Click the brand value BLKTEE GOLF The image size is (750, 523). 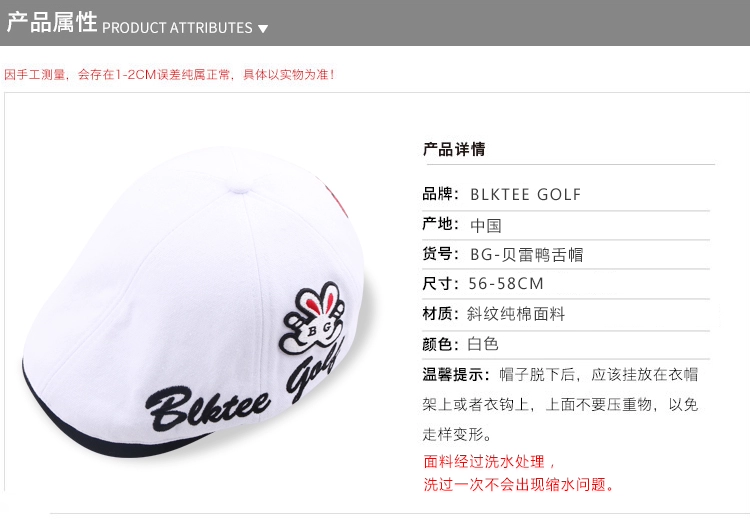525,194
